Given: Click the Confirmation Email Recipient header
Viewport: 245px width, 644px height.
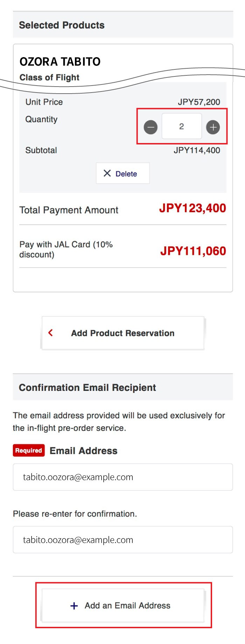Looking at the screenshot, I should point(87,387).
